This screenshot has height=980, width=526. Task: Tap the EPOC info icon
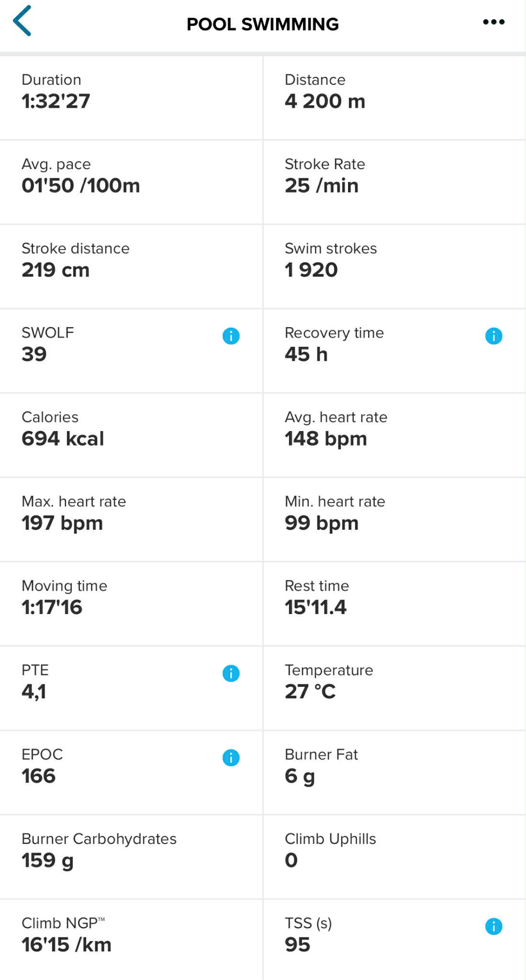[x=231, y=758]
